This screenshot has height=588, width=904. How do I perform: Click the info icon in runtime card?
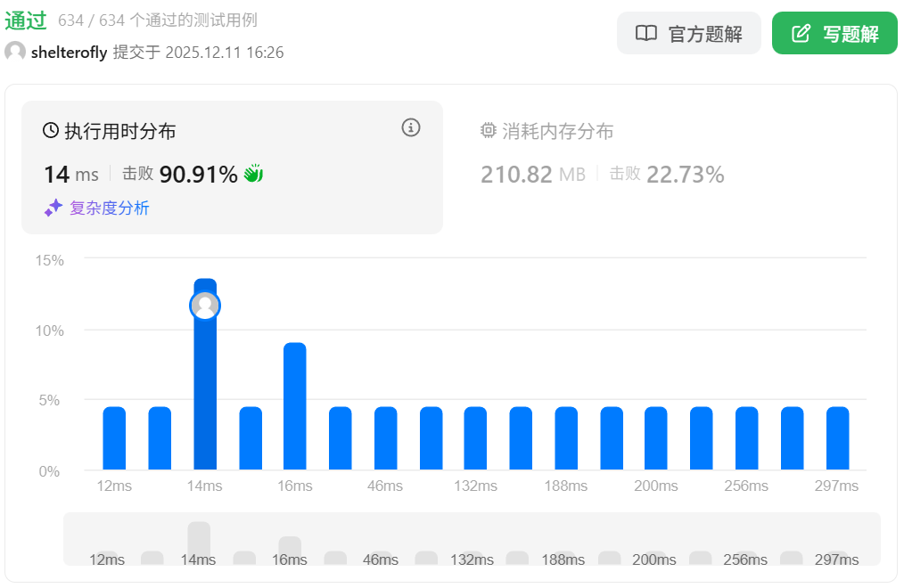click(410, 127)
